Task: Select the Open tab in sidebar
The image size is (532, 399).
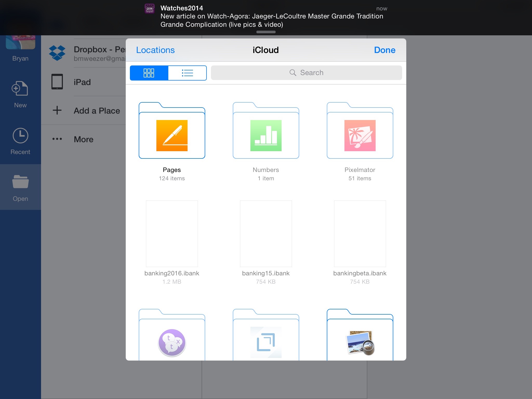Action: tap(20, 188)
